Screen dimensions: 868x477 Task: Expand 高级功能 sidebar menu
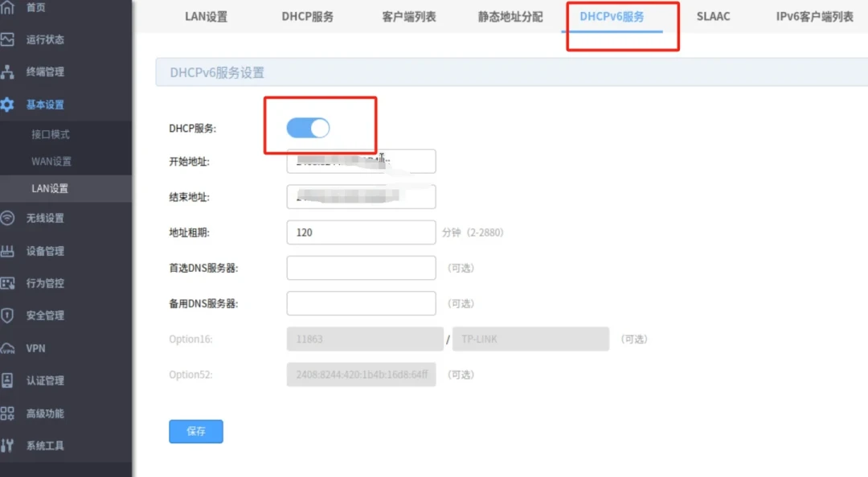(x=45, y=413)
